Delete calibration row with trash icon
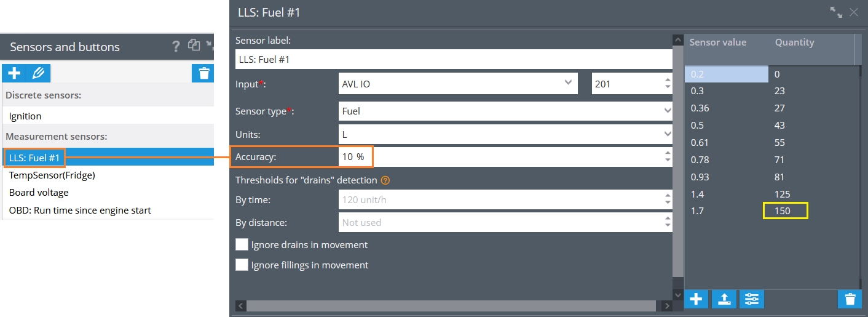868x317 pixels. tap(850, 299)
